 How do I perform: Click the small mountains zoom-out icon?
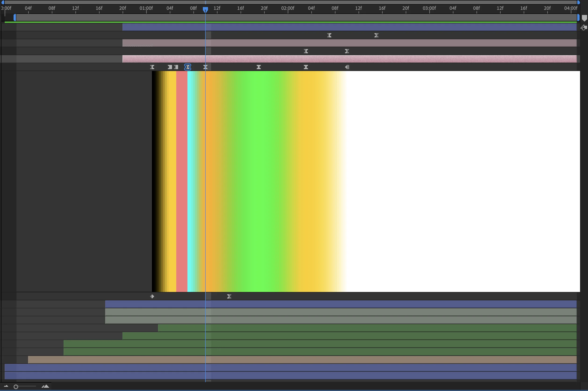6,386
